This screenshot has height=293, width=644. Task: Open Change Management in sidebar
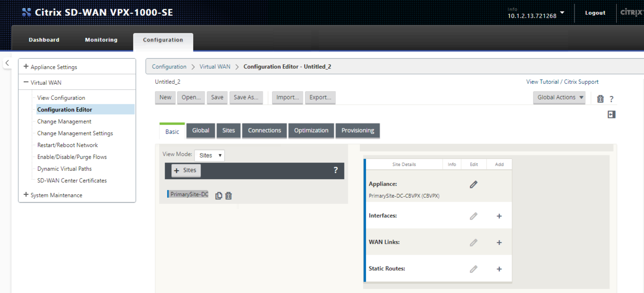(64, 121)
